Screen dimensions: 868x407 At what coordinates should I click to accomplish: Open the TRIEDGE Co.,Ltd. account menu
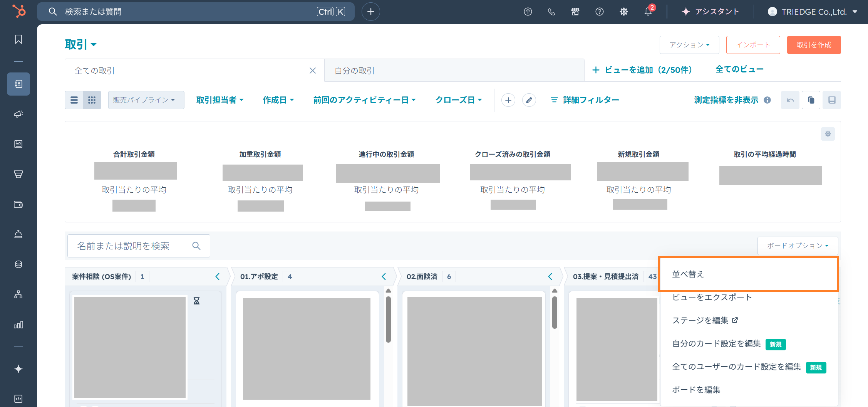tap(813, 12)
